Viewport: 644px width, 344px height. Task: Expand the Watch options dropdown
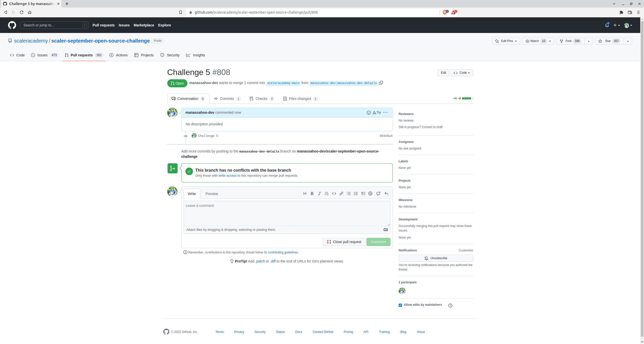tap(549, 41)
